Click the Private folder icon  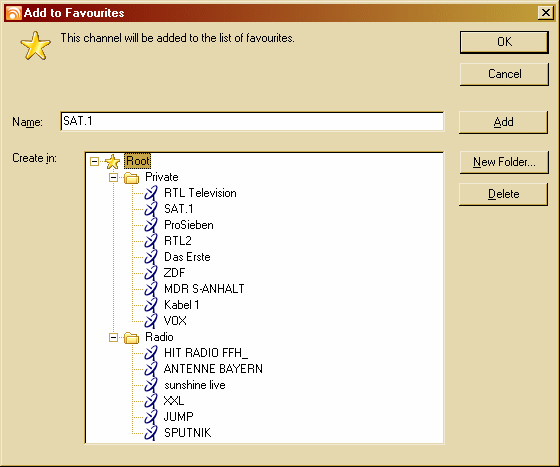coord(131,177)
